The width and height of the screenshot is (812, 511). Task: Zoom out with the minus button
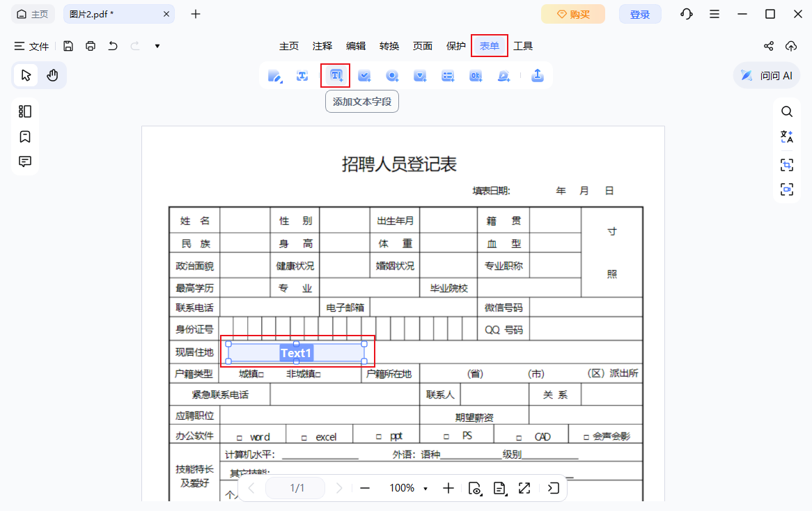click(365, 488)
